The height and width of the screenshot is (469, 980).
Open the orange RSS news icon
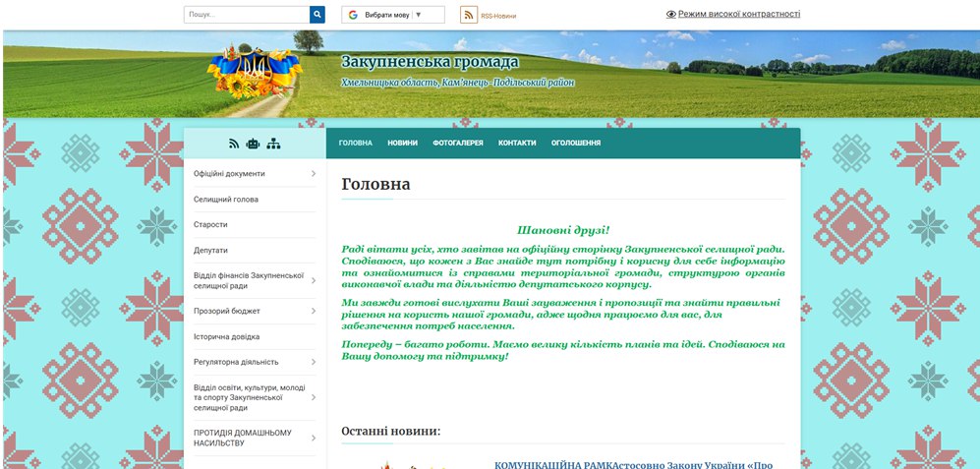point(469,15)
